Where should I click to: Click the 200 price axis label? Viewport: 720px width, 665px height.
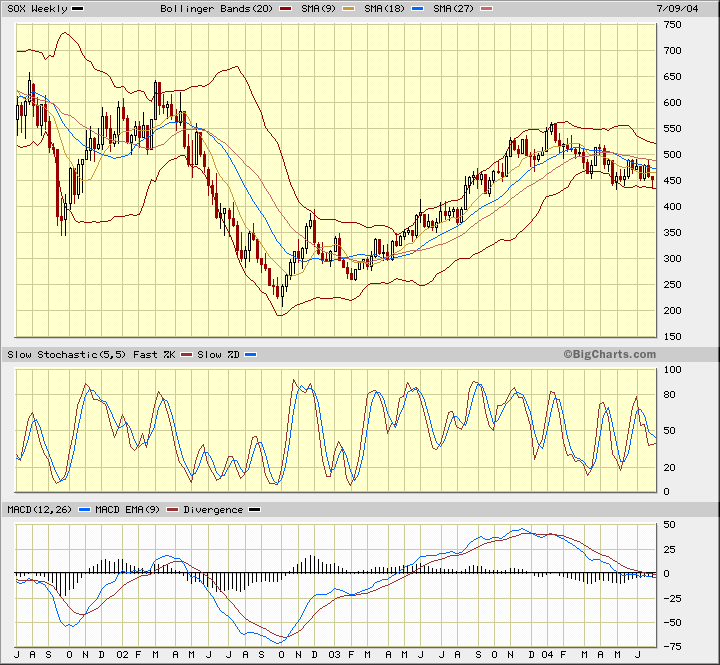pos(672,310)
